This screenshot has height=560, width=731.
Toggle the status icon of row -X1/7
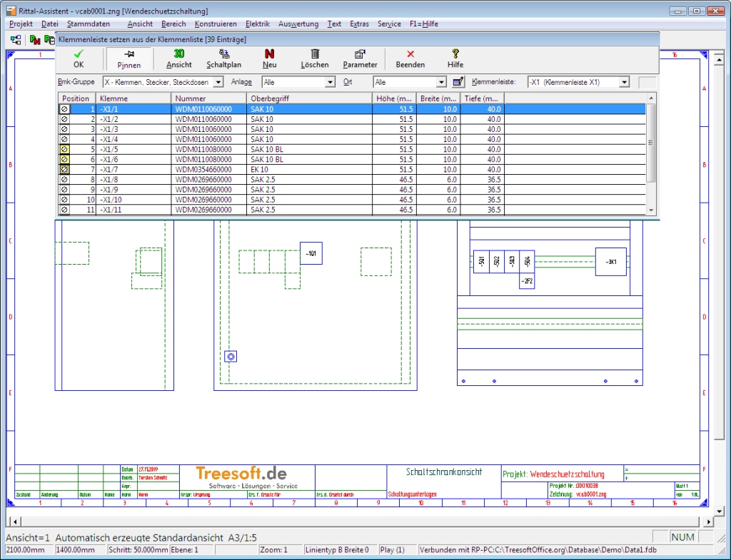(64, 170)
